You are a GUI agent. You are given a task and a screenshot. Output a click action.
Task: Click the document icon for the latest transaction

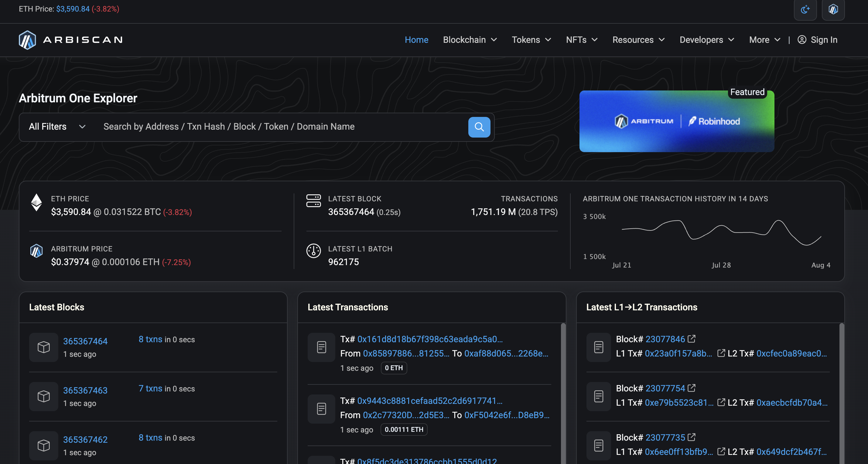tap(321, 347)
